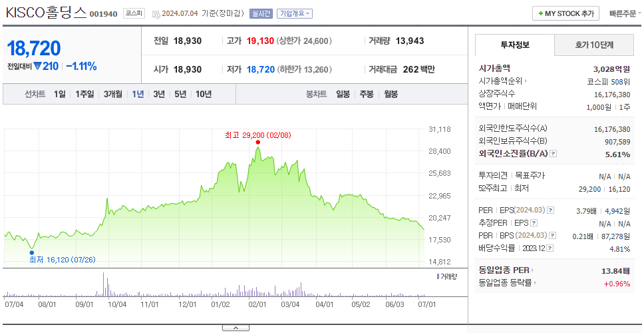The width and height of the screenshot is (644, 333).
Task: Expand the 빠른주문 dropdown
Action: 625,13
